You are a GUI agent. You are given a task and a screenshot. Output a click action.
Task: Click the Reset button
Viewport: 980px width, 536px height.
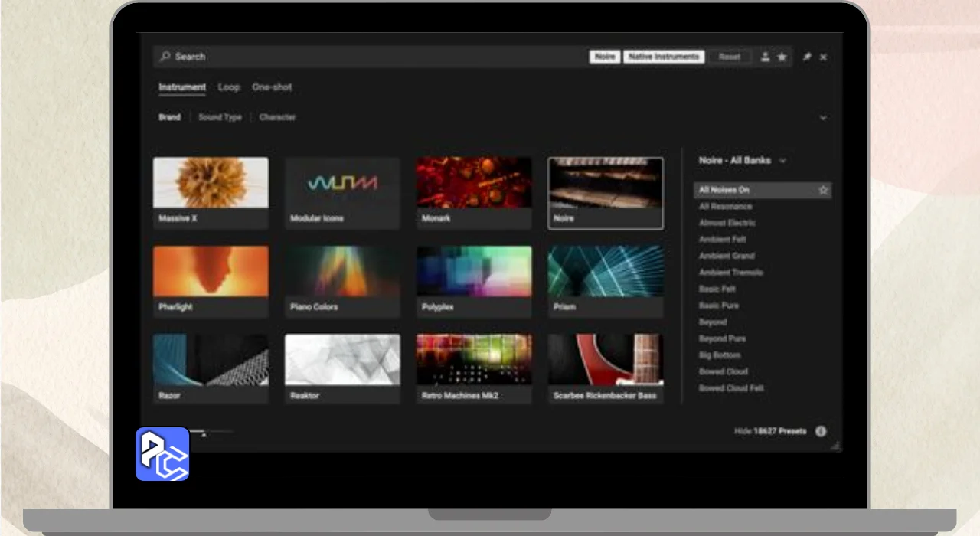pos(730,57)
